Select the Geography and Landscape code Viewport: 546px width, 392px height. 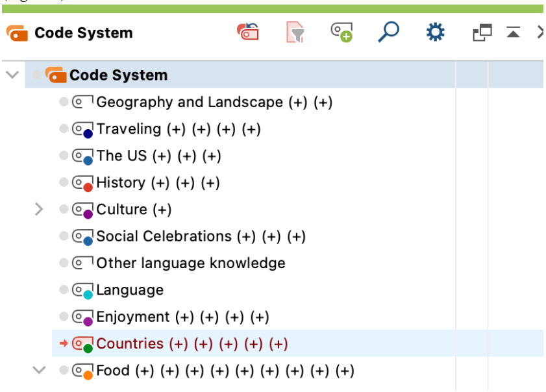[189, 103]
